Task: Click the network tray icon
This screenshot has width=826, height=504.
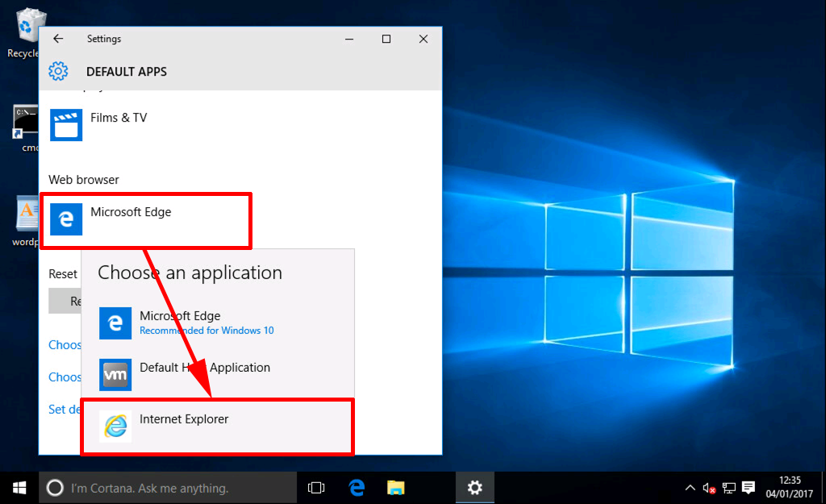Action: click(728, 488)
